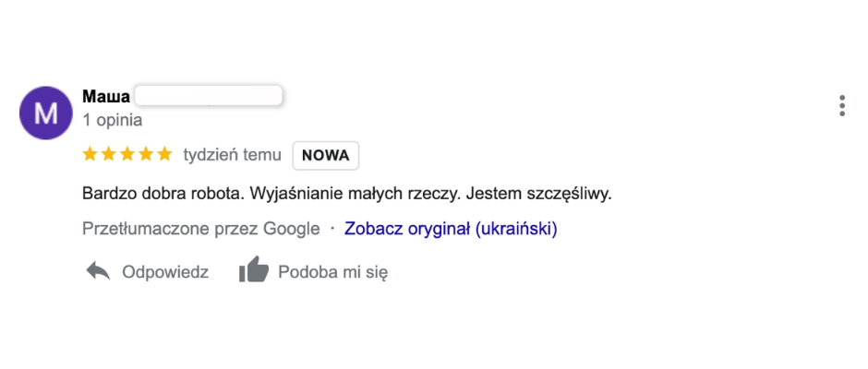The width and height of the screenshot is (868, 369).
Task: Click the NOWA badge
Action: click(x=325, y=156)
